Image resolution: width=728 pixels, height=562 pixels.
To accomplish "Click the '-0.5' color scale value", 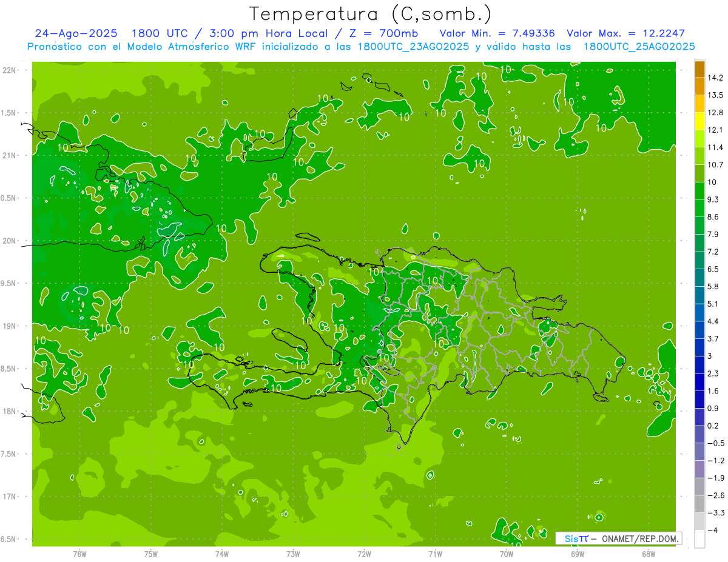I will click(716, 443).
